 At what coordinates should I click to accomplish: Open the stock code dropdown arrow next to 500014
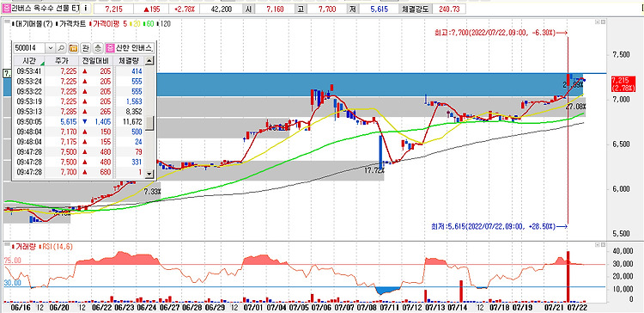[51, 48]
